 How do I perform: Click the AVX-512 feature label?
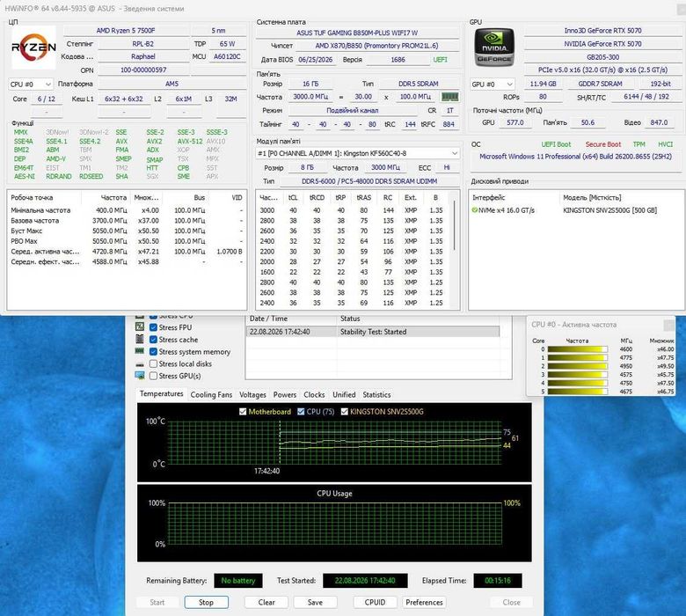(190, 142)
